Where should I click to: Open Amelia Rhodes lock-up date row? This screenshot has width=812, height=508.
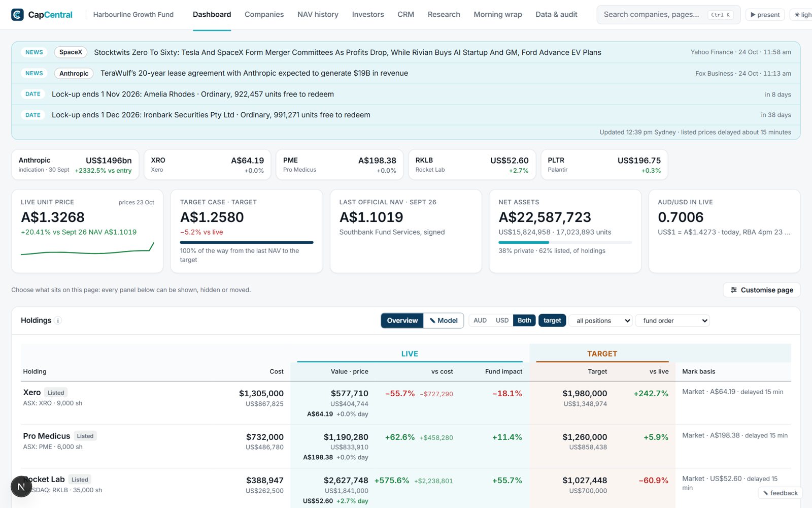pyautogui.click(x=406, y=94)
